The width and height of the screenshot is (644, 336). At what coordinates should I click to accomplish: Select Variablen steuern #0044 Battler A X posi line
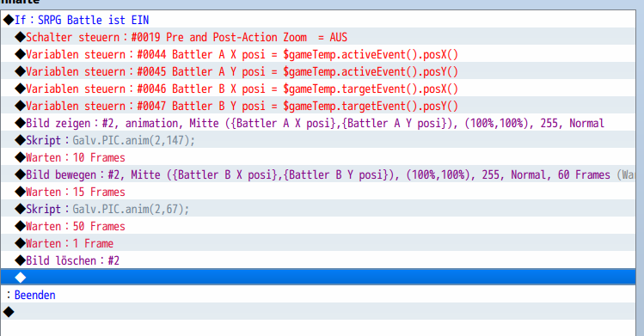pos(318,54)
